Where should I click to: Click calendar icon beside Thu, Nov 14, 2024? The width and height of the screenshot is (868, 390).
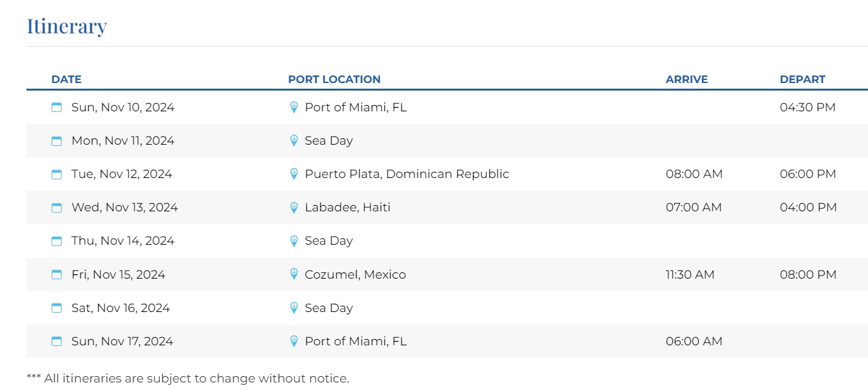[x=57, y=241]
